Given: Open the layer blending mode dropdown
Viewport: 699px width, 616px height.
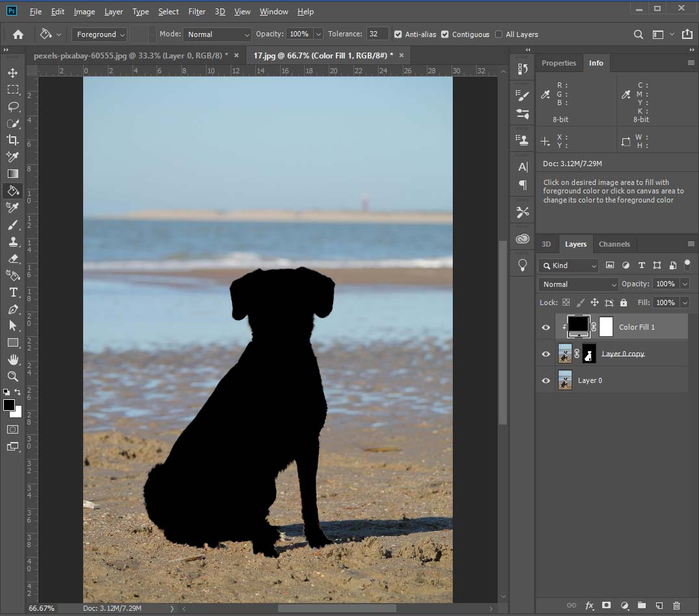Looking at the screenshot, I should pyautogui.click(x=577, y=284).
